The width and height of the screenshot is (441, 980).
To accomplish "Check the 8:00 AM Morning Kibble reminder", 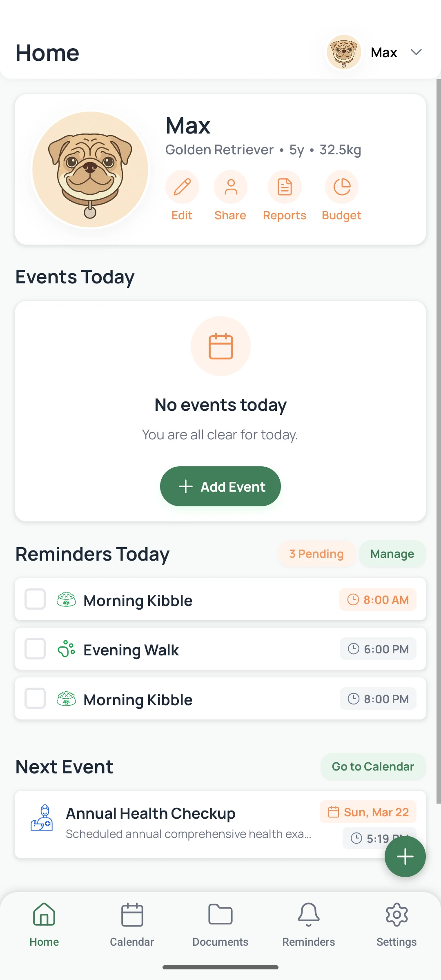I will pyautogui.click(x=35, y=599).
